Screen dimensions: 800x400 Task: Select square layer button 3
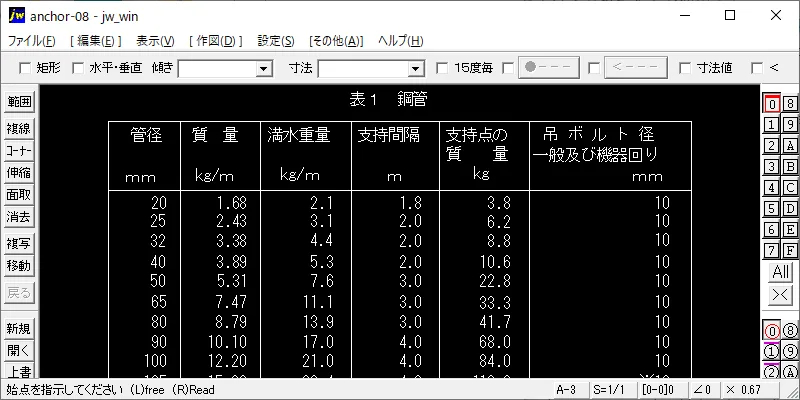pyautogui.click(x=772, y=167)
